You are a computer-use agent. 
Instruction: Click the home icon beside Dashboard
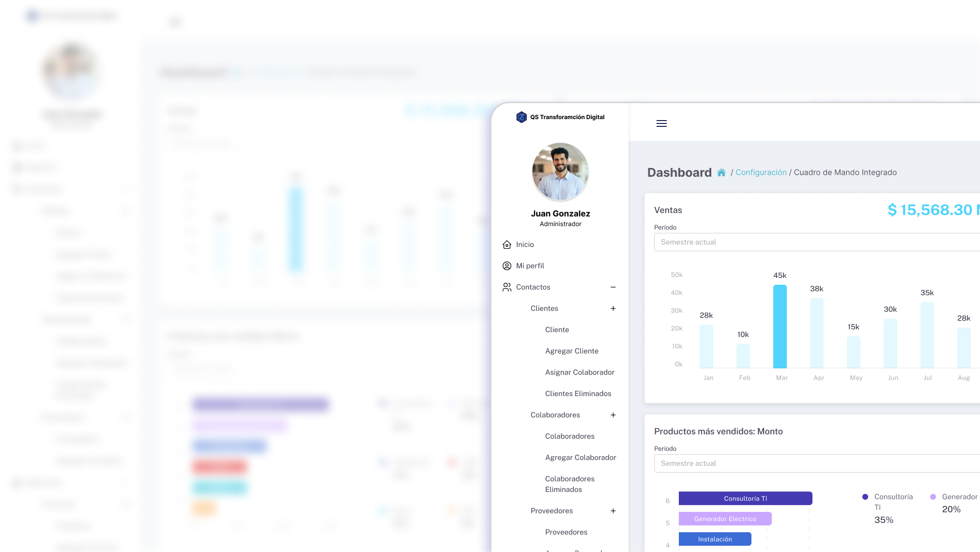point(721,172)
